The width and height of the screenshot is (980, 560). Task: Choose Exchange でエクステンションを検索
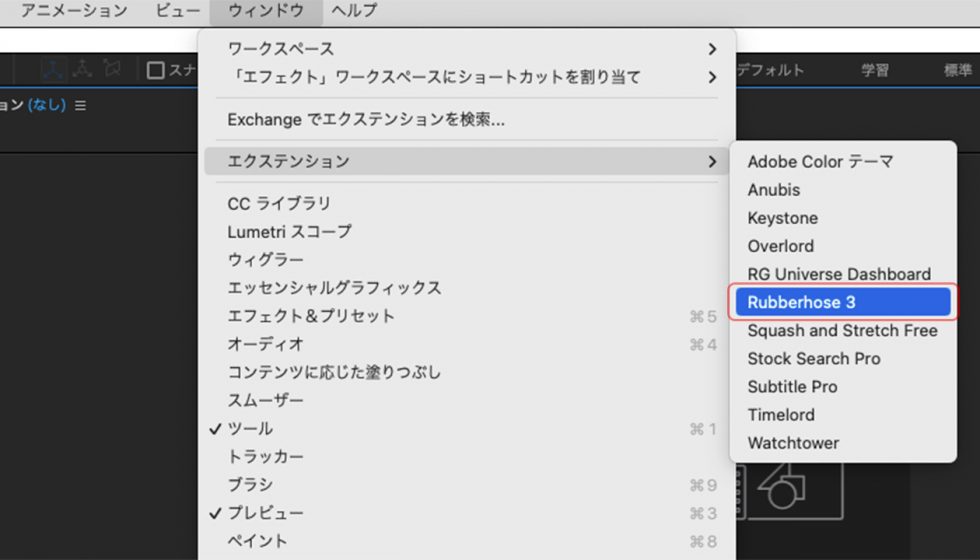[467, 119]
